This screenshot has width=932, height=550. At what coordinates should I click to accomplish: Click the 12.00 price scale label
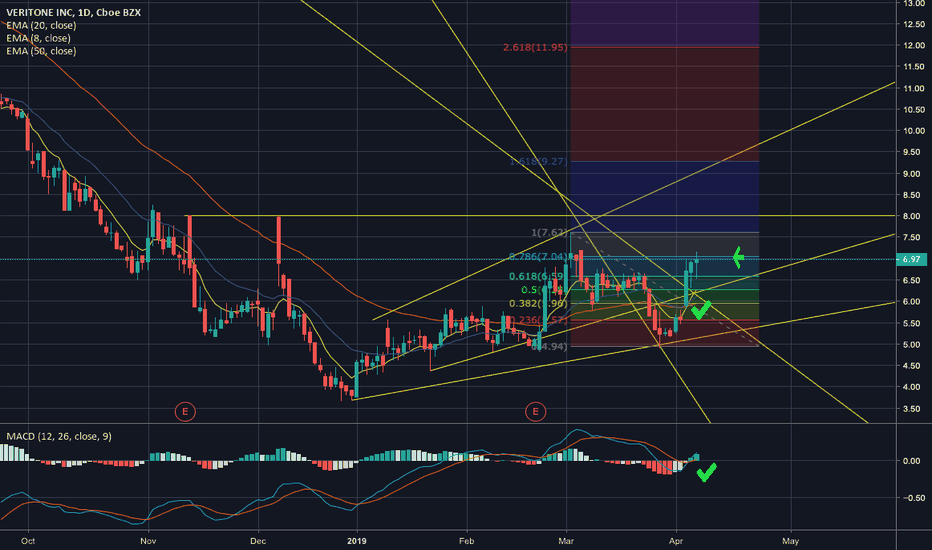tap(914, 45)
